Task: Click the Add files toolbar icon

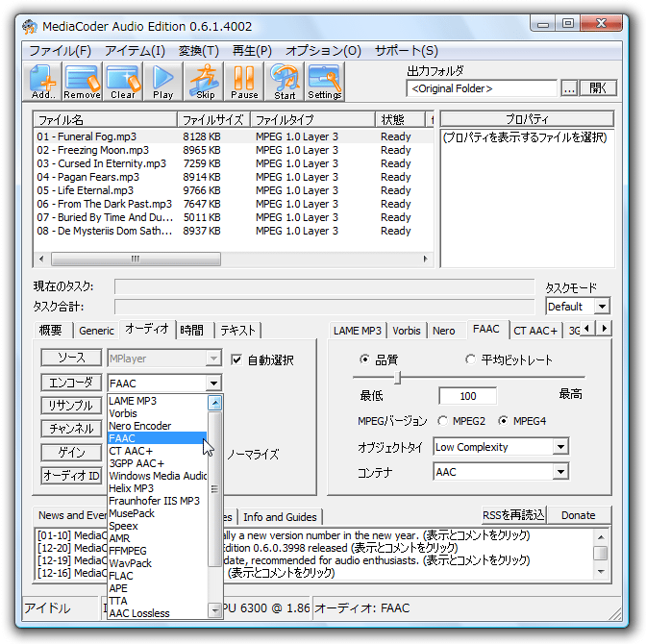Action: point(43,82)
